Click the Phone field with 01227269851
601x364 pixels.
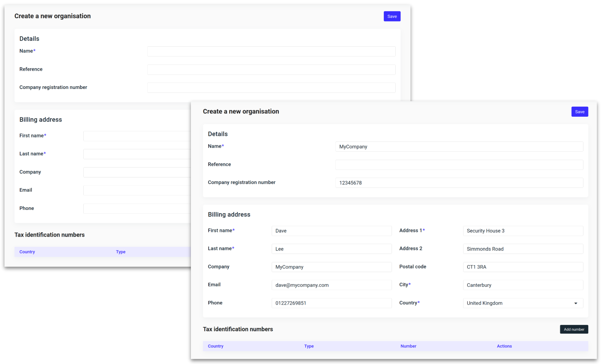pos(332,303)
